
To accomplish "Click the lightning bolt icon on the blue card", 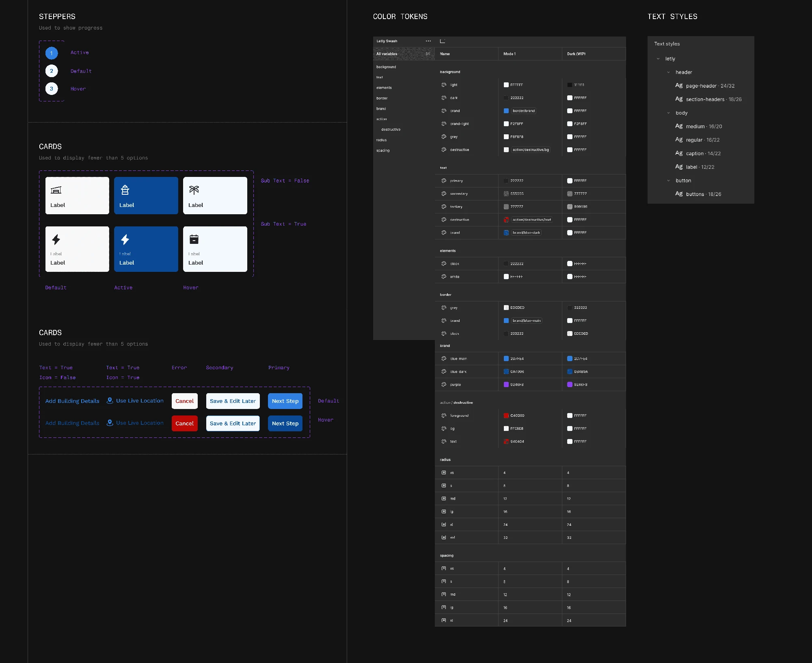I will click(125, 239).
